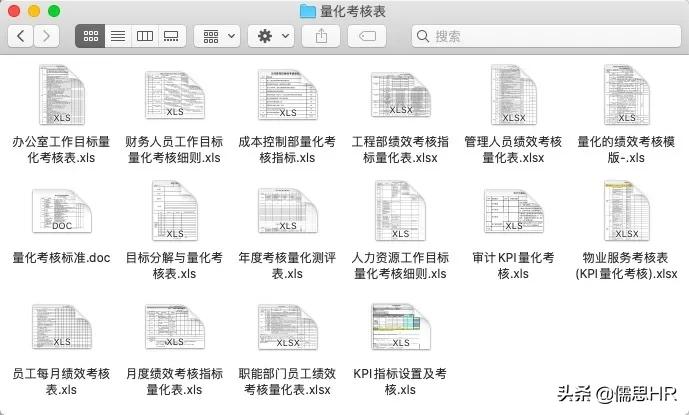The width and height of the screenshot is (689, 415).
Task: Select 审计KPI量化考核.xls file icon
Action: click(514, 211)
